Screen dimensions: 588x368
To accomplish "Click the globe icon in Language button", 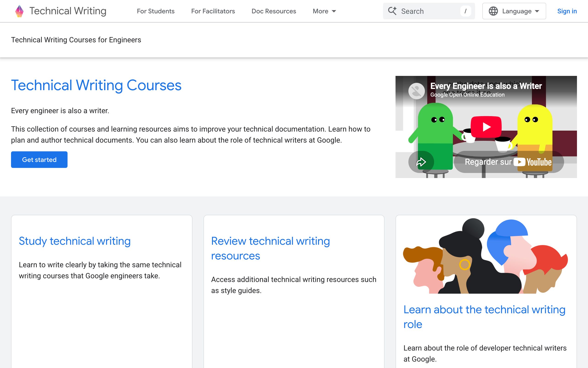I will pos(493,11).
